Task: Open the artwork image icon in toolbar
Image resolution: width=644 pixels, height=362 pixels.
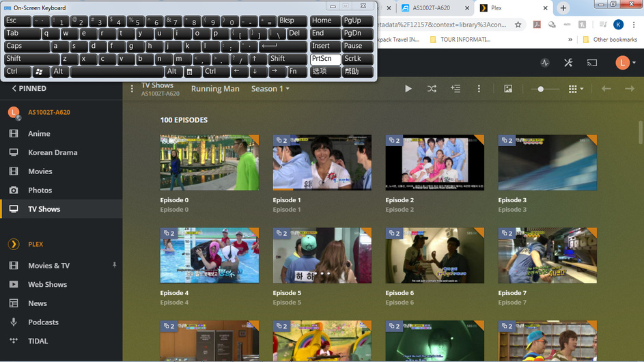Action: pos(508,89)
